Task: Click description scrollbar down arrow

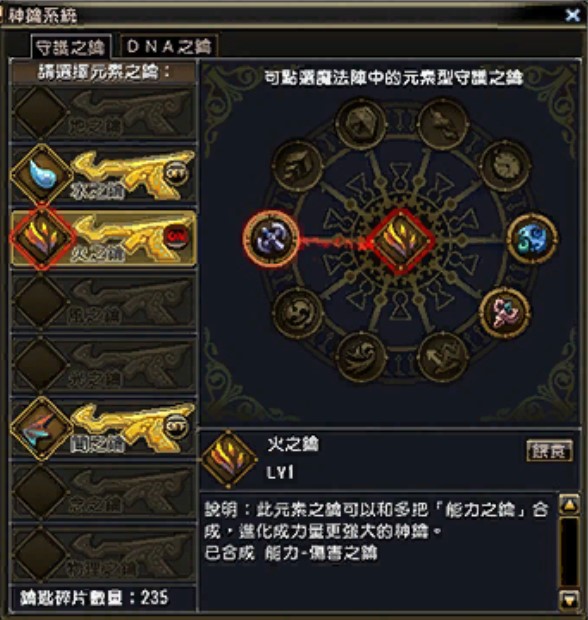Action: (x=569, y=600)
